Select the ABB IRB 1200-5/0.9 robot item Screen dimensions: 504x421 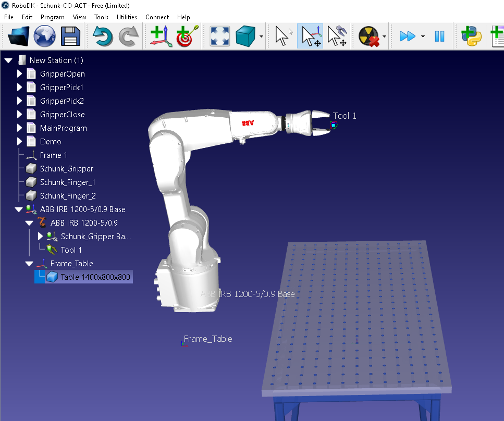pos(84,223)
